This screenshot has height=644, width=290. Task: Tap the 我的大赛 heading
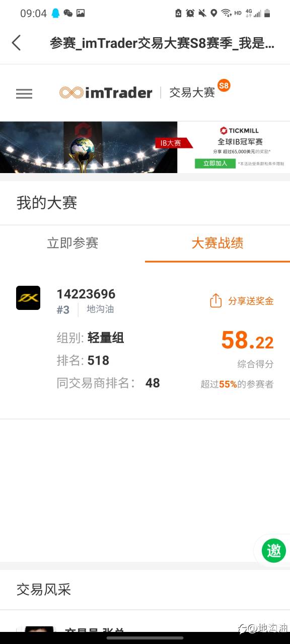[47, 203]
